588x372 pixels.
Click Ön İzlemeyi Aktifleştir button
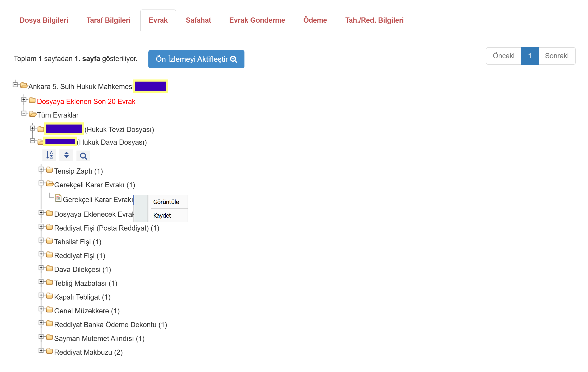[196, 59]
